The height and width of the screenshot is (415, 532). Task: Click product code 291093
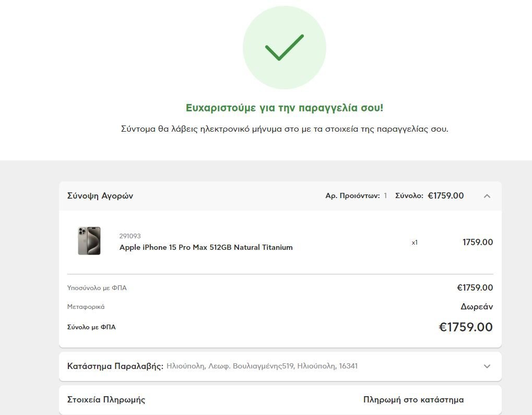pyautogui.click(x=130, y=236)
